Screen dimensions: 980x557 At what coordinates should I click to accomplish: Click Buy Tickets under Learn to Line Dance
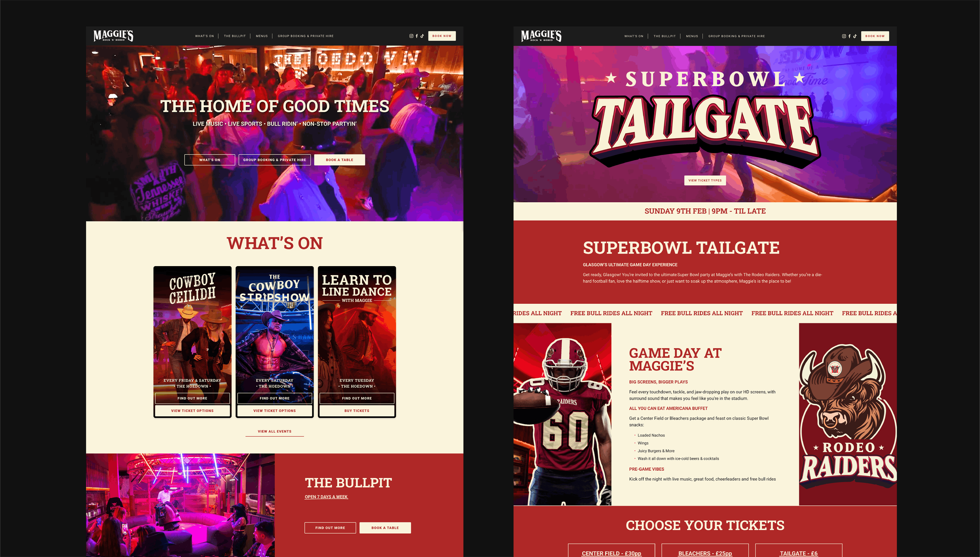357,411
